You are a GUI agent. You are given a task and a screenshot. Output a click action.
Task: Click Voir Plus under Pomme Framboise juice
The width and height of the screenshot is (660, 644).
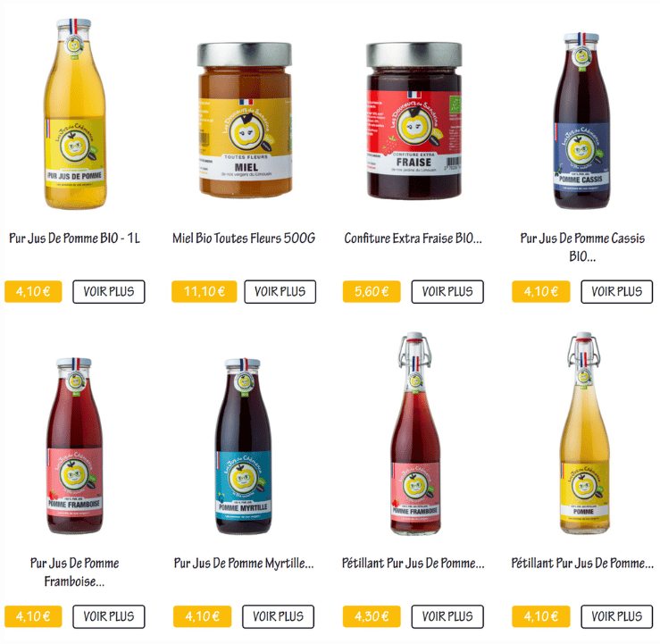point(109,616)
